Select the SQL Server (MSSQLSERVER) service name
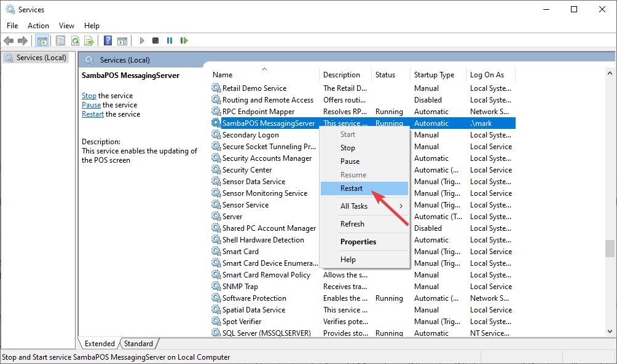This screenshot has height=364, width=617. pos(266,333)
